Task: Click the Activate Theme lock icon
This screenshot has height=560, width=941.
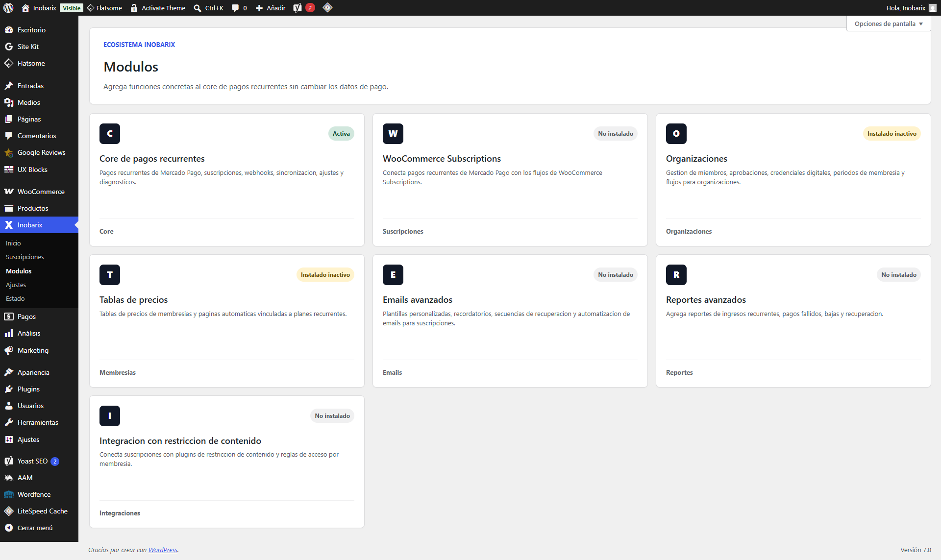Action: pyautogui.click(x=134, y=8)
